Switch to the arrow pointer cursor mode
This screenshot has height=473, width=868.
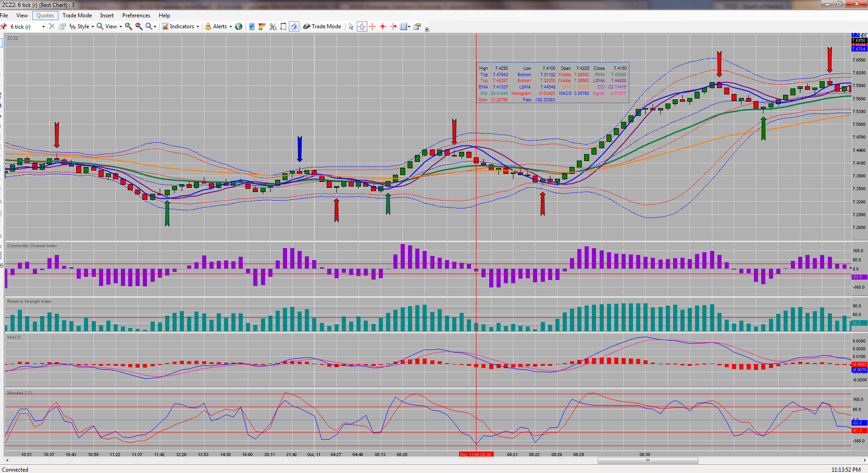pos(351,26)
